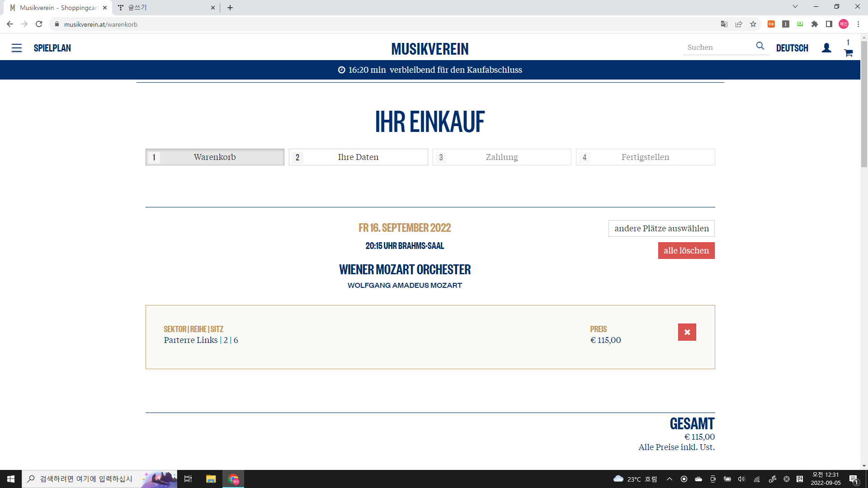Close the Musikverein Shoppingcart tab
The height and width of the screenshot is (488, 868).
[x=105, y=8]
